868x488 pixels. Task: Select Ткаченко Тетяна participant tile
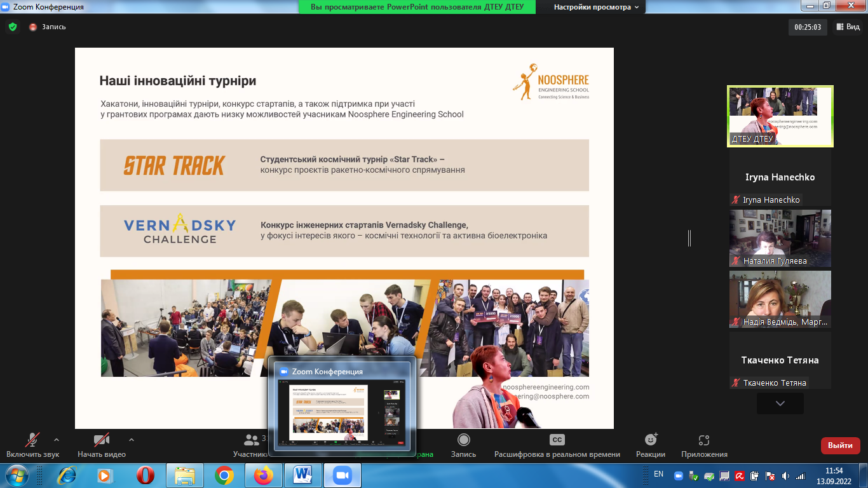780,360
